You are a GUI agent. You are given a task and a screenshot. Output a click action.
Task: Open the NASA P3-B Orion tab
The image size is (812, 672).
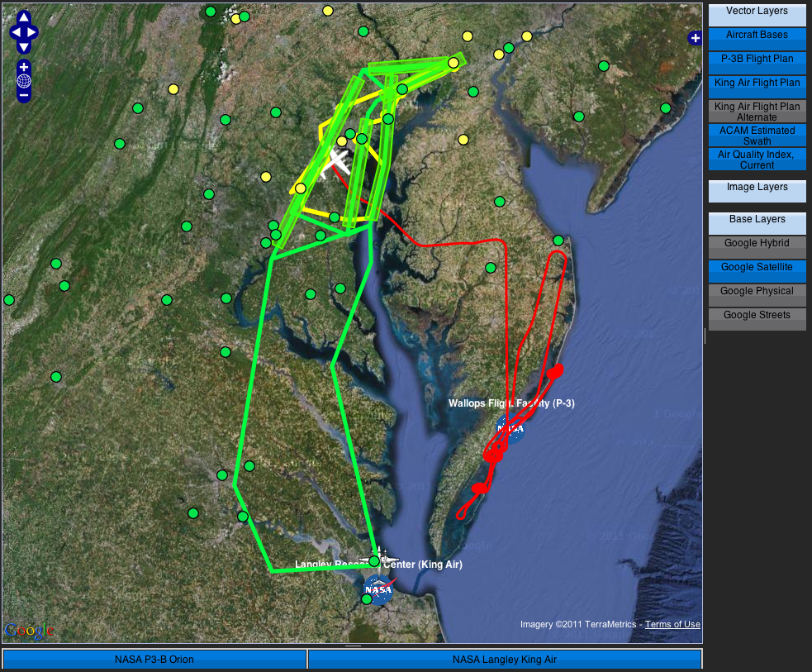[154, 660]
